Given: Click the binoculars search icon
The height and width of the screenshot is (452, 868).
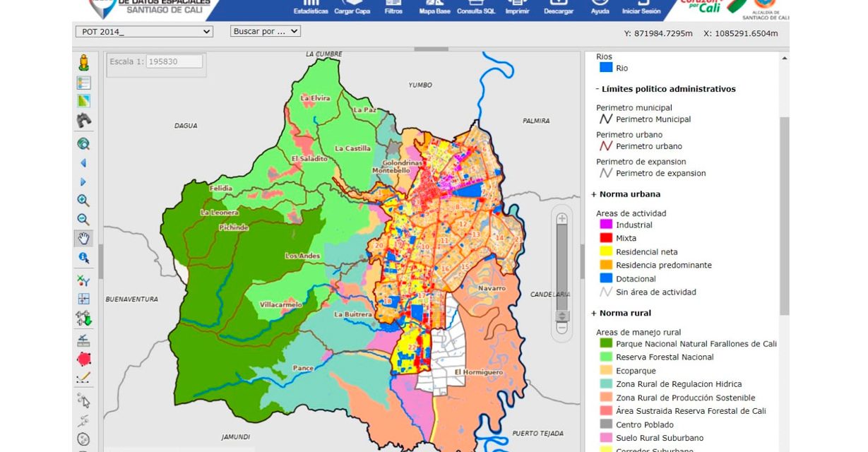Looking at the screenshot, I should point(83,119).
